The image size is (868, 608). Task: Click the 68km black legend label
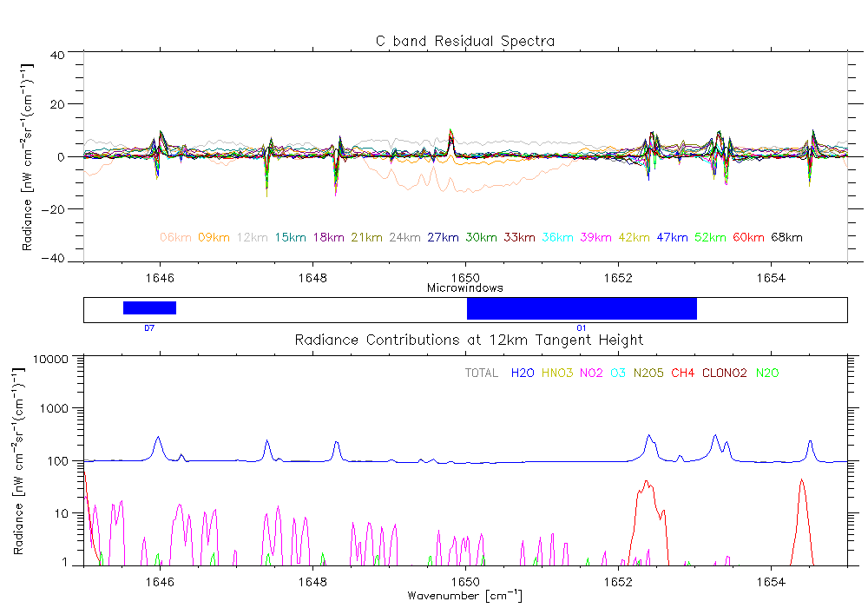pos(786,237)
